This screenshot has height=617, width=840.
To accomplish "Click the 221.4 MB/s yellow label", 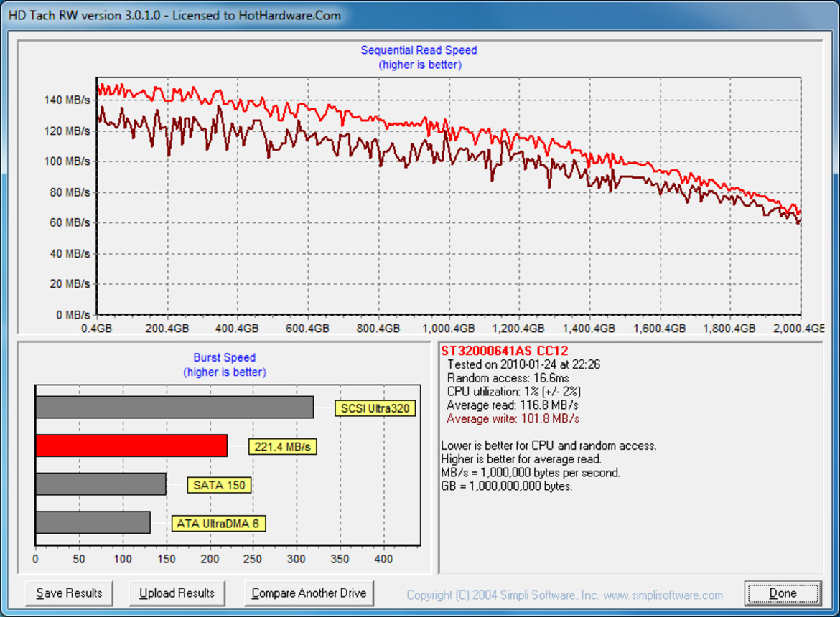I will click(282, 447).
